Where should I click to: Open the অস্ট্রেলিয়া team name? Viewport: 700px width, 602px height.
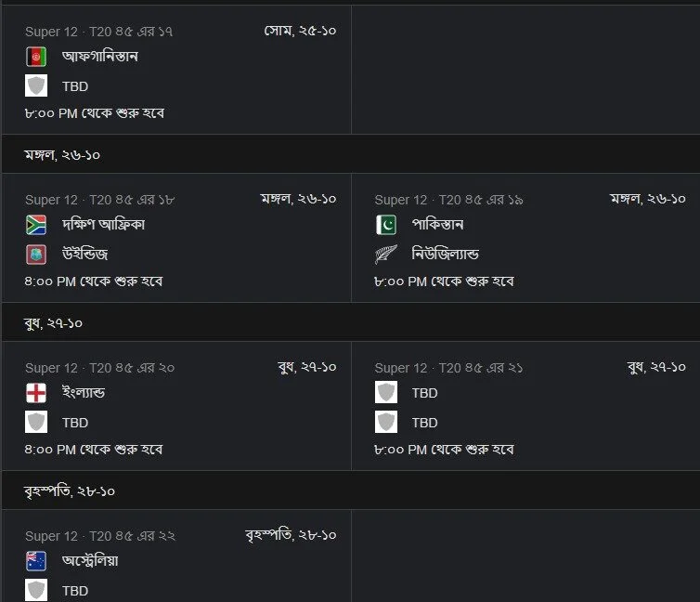(90, 561)
